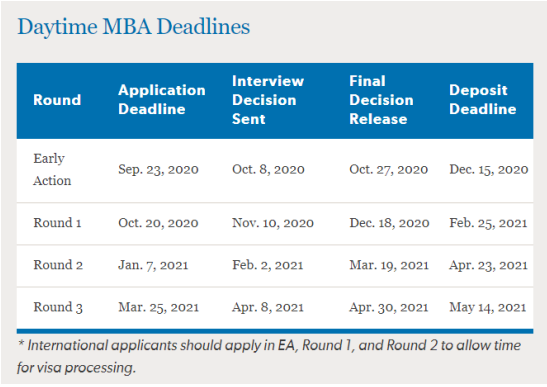Screen dimensions: 547x387
Task: Click the Daytime MBA Deadlines heading
Action: pyautogui.click(x=134, y=27)
